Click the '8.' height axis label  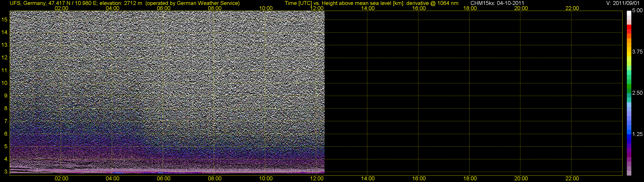[6, 108]
